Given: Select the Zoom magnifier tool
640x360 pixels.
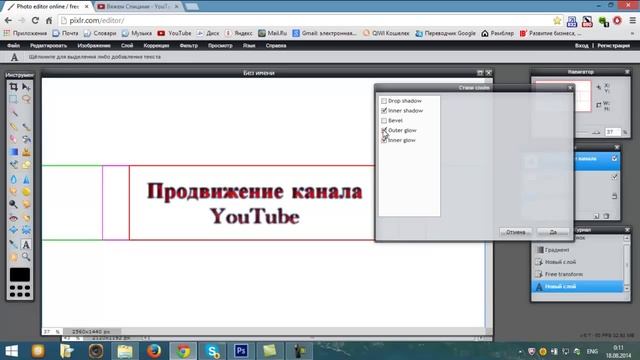Looking at the screenshot, I should pos(26,257).
